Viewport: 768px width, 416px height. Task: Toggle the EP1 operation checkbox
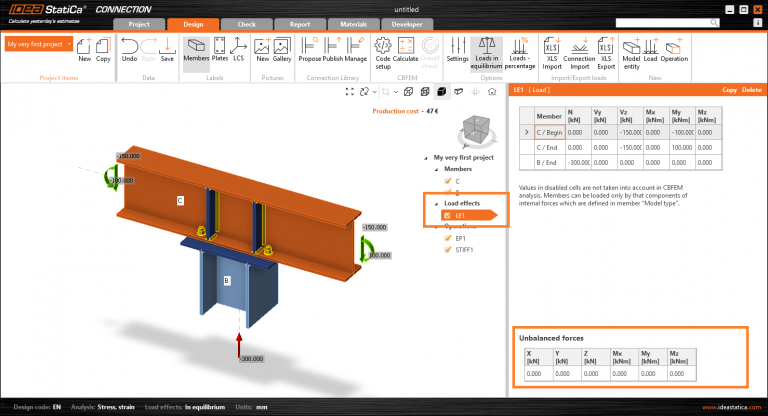(x=447, y=238)
